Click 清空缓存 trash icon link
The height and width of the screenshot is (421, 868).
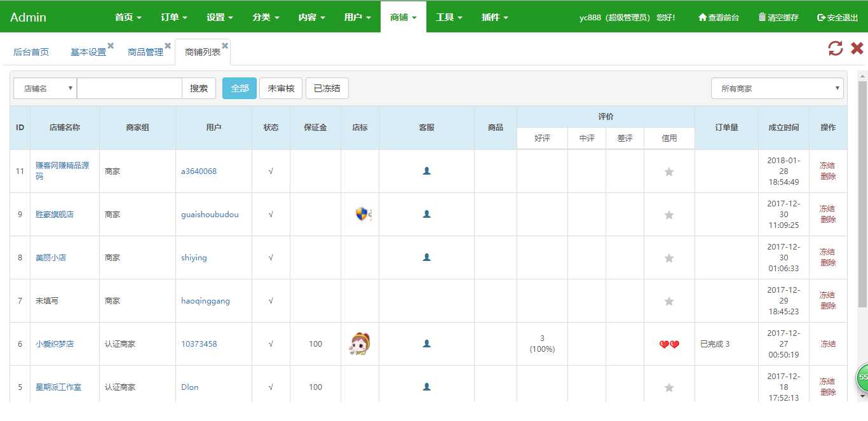[x=778, y=17]
